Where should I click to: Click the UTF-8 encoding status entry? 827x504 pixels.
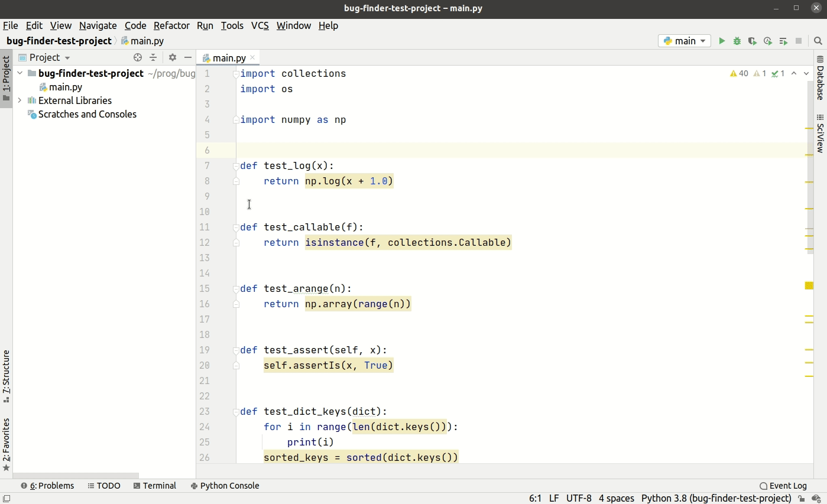point(579,499)
